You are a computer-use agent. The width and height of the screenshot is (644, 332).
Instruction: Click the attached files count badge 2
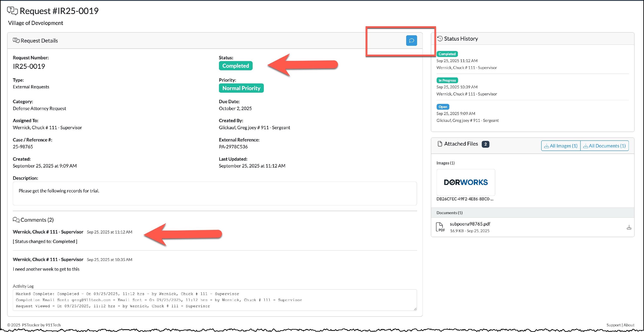[x=485, y=144]
